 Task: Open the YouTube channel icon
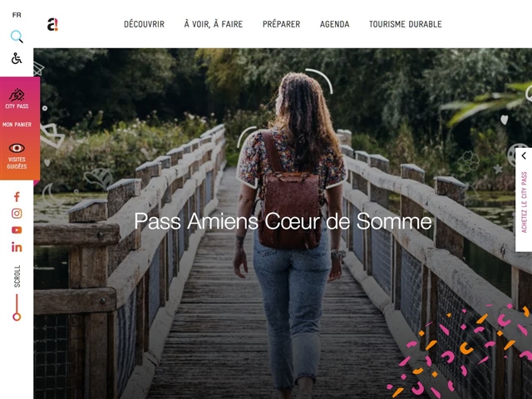pos(17,230)
